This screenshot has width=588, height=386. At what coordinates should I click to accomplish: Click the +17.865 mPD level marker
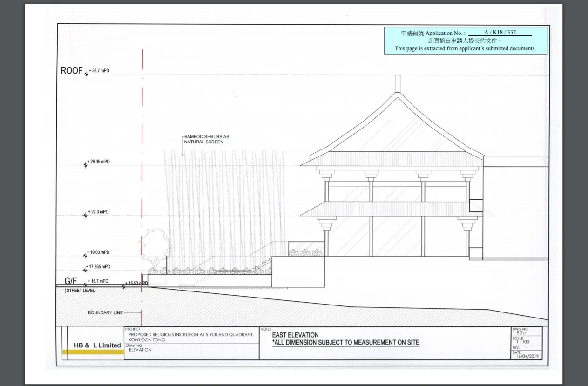[85, 270]
